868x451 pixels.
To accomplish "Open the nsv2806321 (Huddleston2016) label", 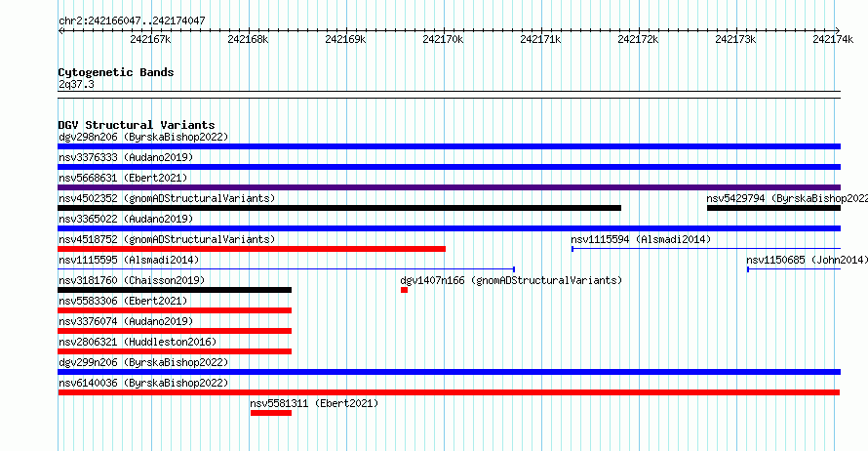I will (x=138, y=342).
